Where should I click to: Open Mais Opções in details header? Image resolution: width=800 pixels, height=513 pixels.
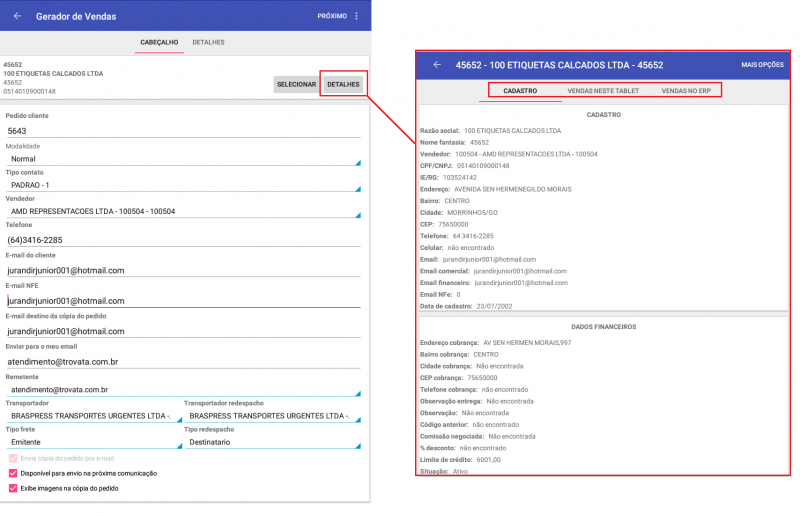point(762,65)
